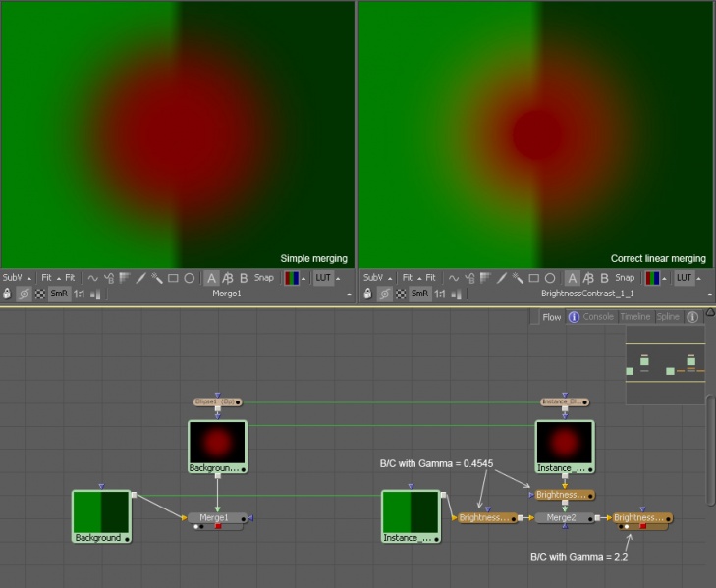Switch to the Console tab
Image resolution: width=716 pixels, height=588 pixels.
(x=598, y=317)
